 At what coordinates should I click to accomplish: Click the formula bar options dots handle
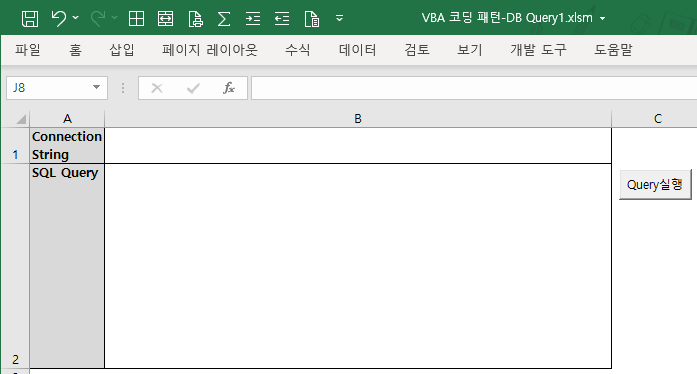point(123,88)
